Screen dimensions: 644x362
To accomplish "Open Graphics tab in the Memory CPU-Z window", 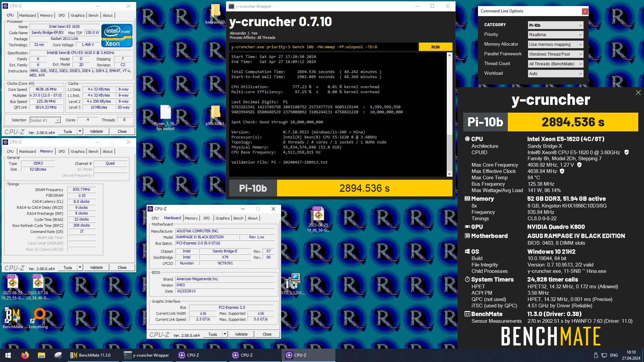I will (x=77, y=152).
